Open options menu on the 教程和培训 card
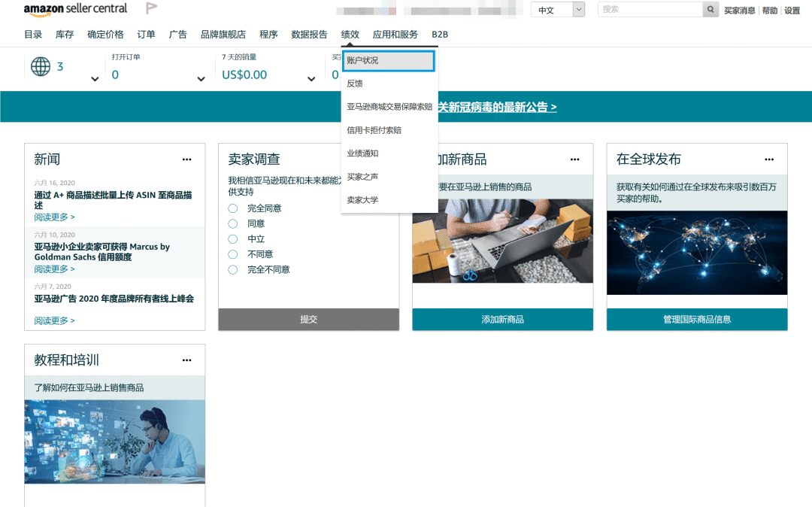The height and width of the screenshot is (507, 812). click(x=186, y=360)
